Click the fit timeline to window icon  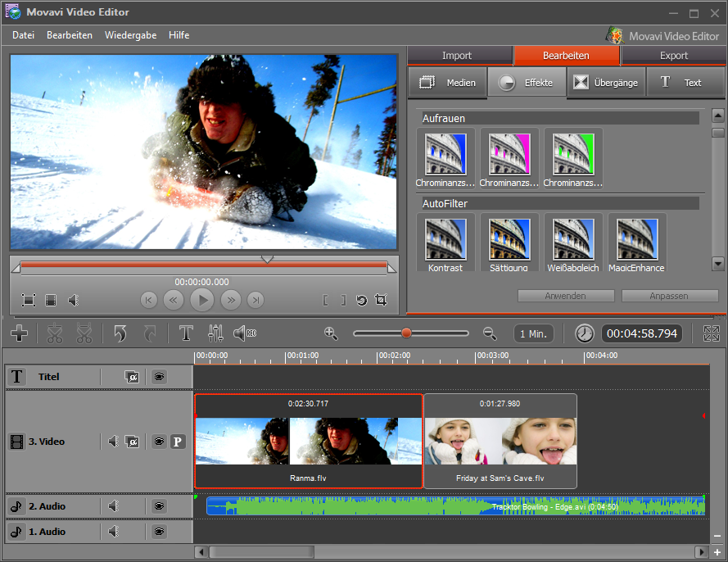tap(710, 333)
